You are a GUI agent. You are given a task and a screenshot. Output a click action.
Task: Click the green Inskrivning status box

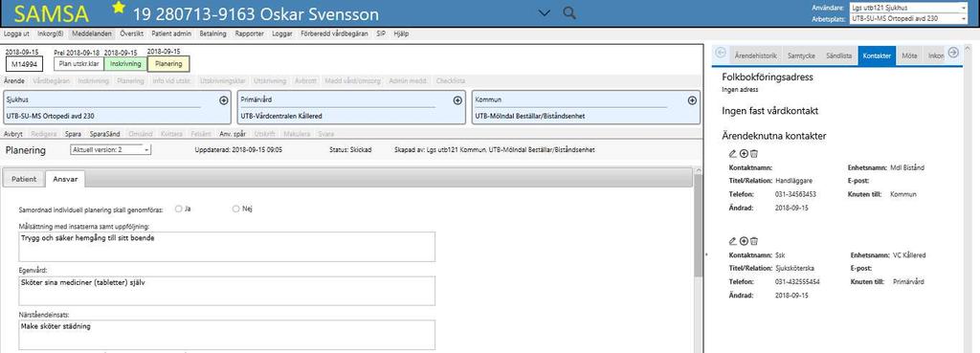point(125,64)
